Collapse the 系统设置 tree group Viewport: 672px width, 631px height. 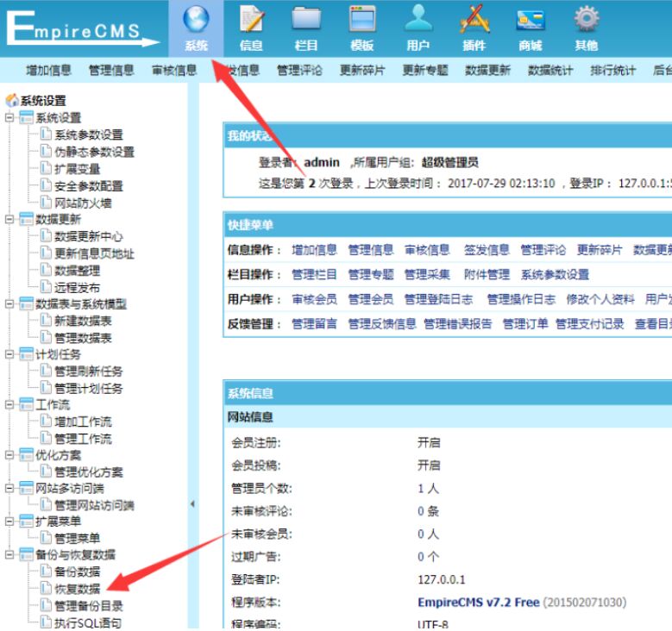coord(9,117)
